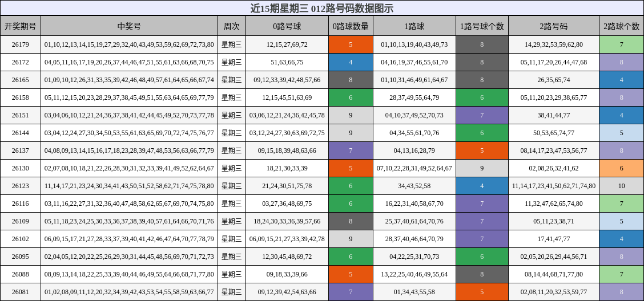Click the 2路号码 cell 08,14,44,68,71,77,80
Screen dimensions: 644x301
[x=554, y=274]
